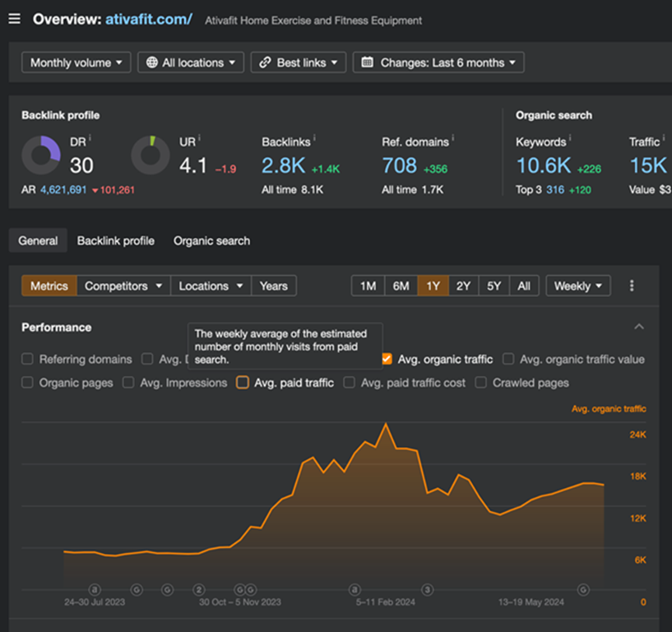672x632 pixels.
Task: Click the 'a' marker above 5–11 Feb 2024
Action: 355,590
